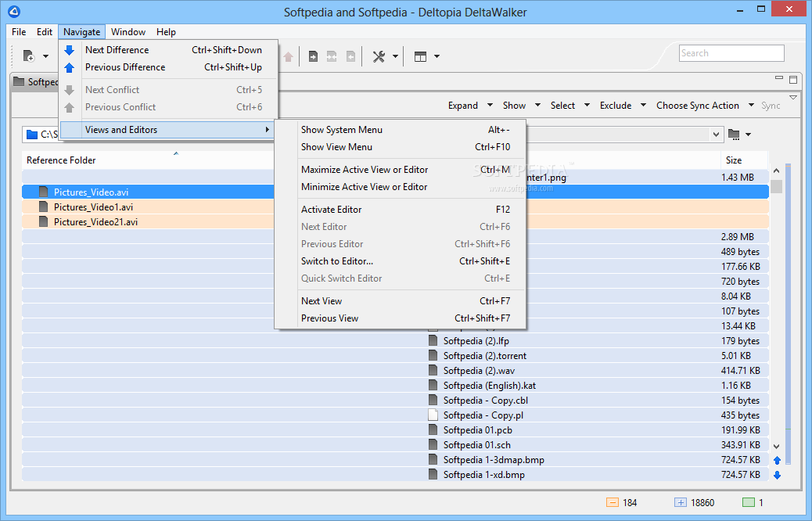
Task: Click the Views and Editors submenu item
Action: (x=167, y=130)
